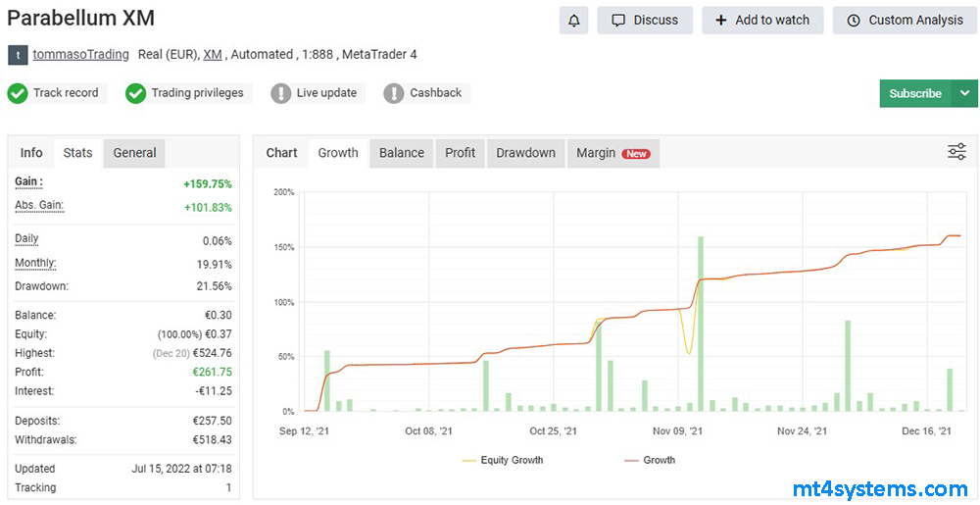Image resolution: width=980 pixels, height=505 pixels.
Task: Click the tommasoTrading avatar icon
Action: tap(18, 55)
